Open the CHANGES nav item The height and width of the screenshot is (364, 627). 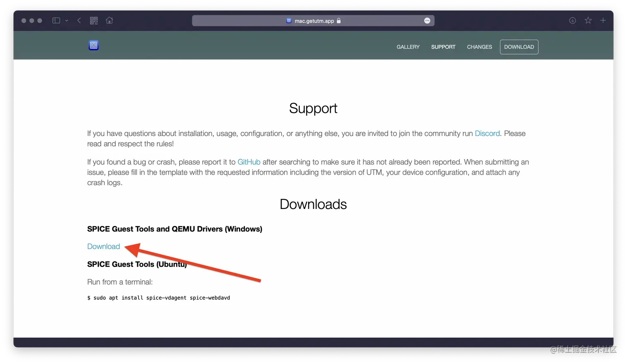(479, 47)
